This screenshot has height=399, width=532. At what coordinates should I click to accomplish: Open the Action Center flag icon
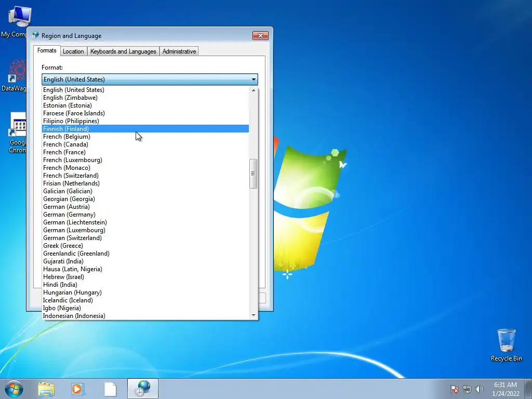click(454, 389)
